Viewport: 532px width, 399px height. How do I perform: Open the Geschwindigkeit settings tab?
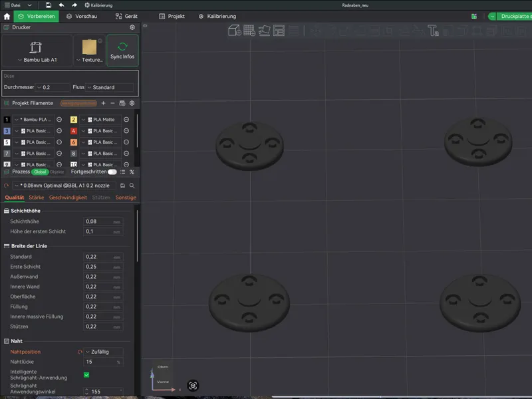(68, 198)
